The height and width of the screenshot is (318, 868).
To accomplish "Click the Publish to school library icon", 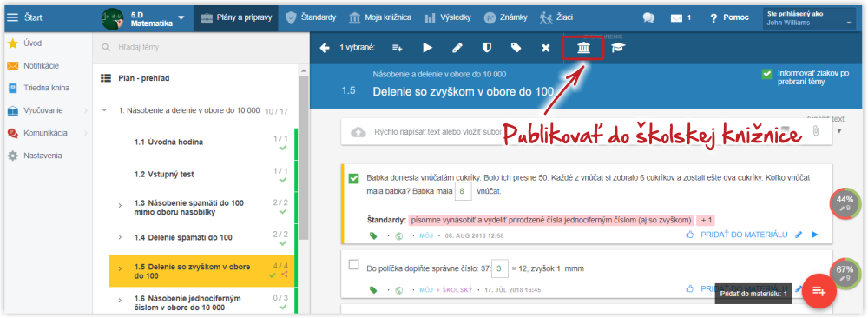I will pos(583,48).
